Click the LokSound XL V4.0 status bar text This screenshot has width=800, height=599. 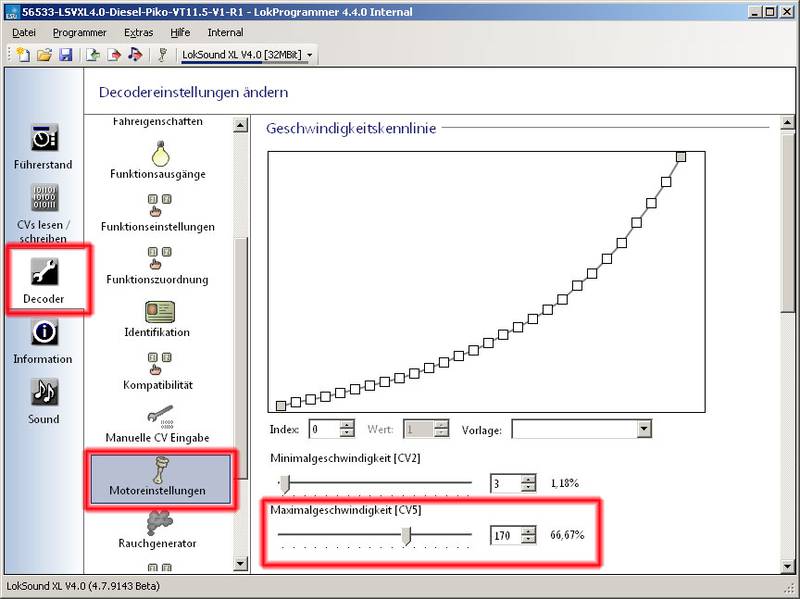[83, 586]
